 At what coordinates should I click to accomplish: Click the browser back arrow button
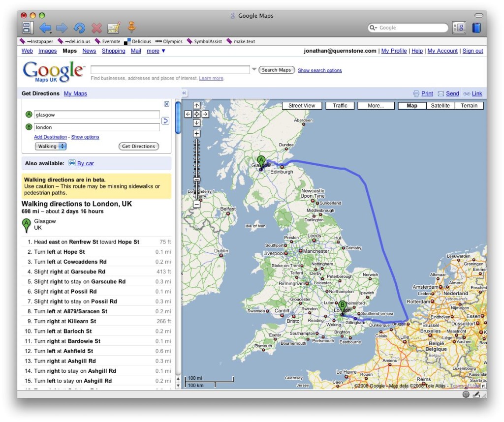45,28
